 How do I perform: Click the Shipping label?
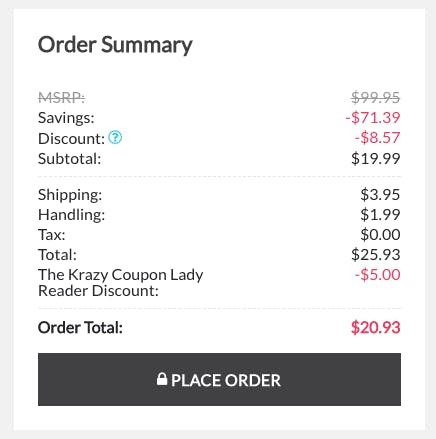(x=70, y=195)
